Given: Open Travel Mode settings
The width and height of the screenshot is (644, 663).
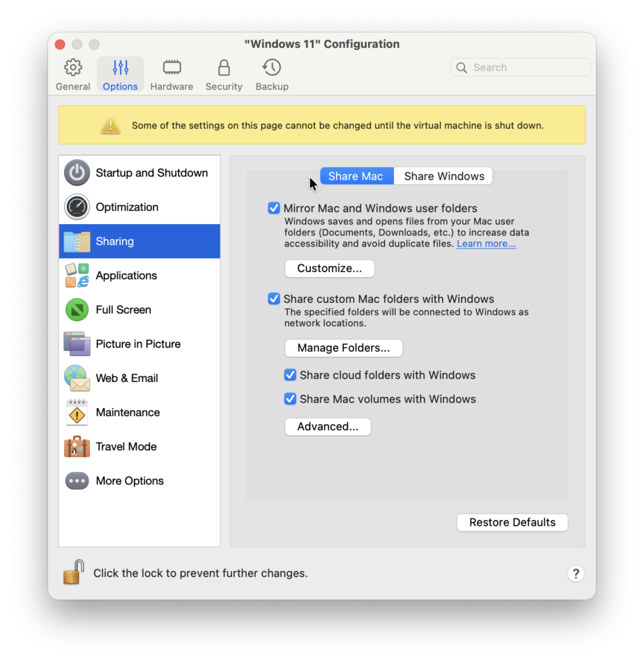Looking at the screenshot, I should pyautogui.click(x=140, y=447).
